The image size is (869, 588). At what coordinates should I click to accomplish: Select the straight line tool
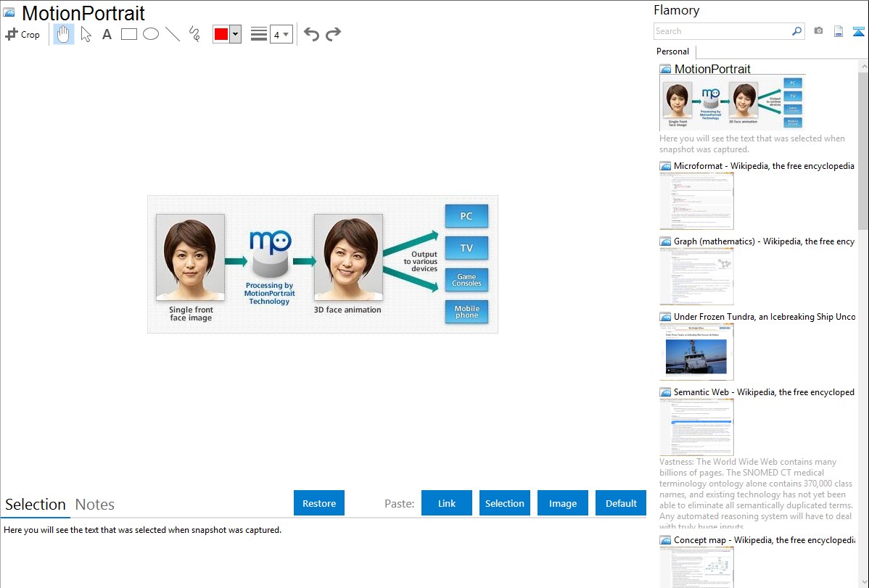(173, 34)
